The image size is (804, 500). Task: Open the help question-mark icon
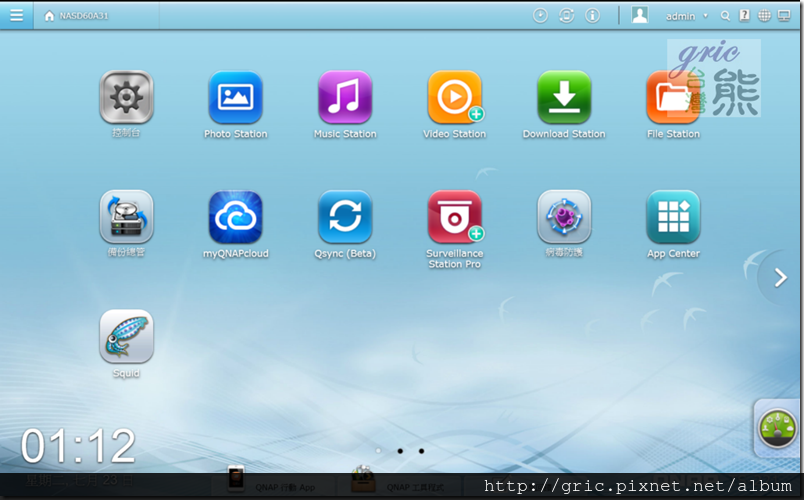[x=745, y=15]
